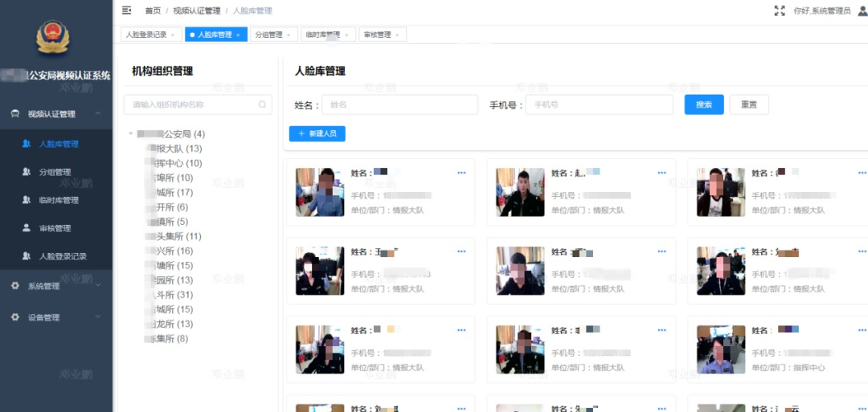Select the 园所 (13) tree node
This screenshot has height=412, width=868.
[x=170, y=279]
